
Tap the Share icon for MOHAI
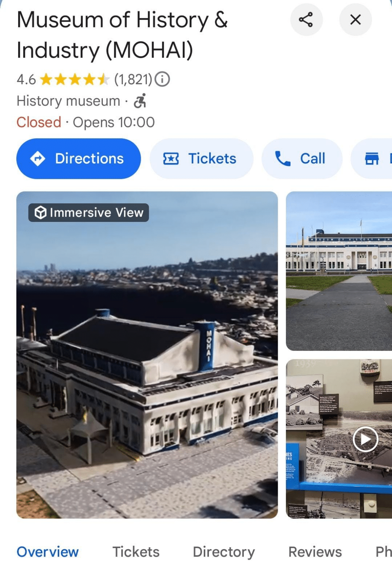tap(306, 20)
